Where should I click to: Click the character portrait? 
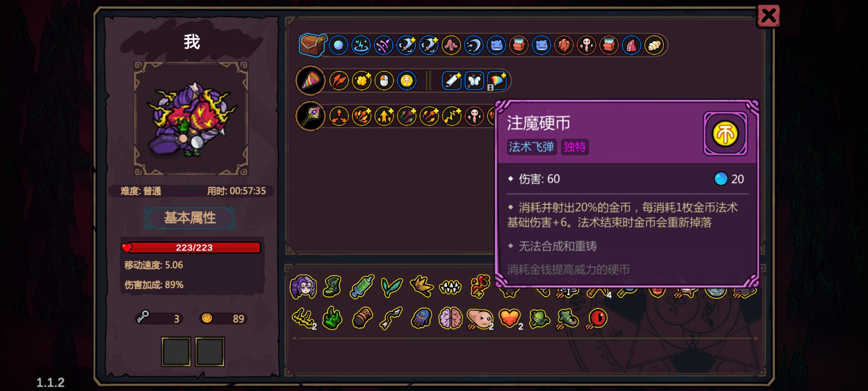[192, 119]
